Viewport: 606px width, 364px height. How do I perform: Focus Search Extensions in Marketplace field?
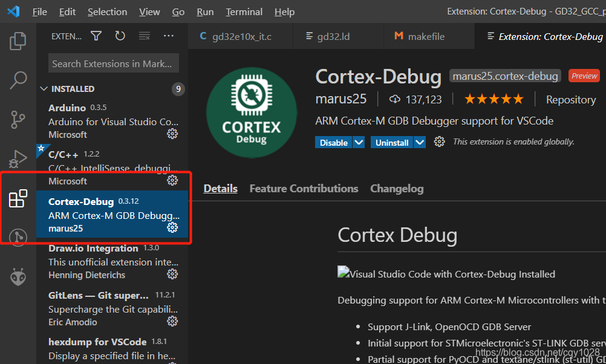coord(114,63)
